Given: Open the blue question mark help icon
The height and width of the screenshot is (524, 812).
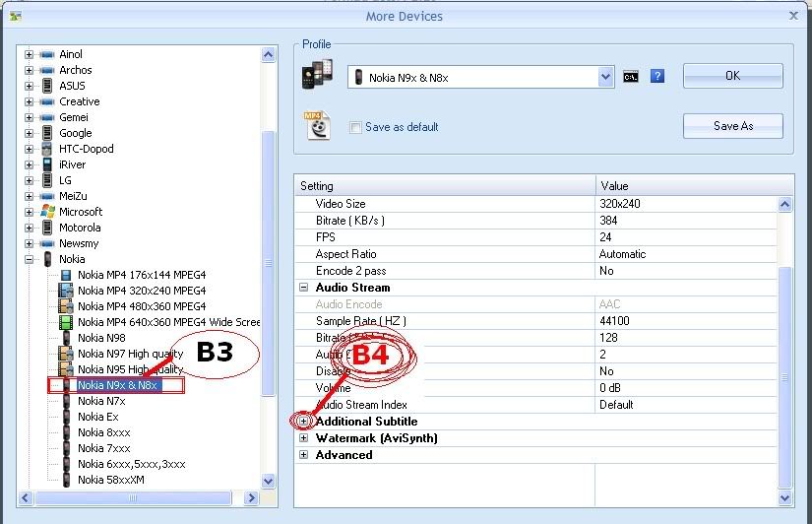Looking at the screenshot, I should 657,77.
